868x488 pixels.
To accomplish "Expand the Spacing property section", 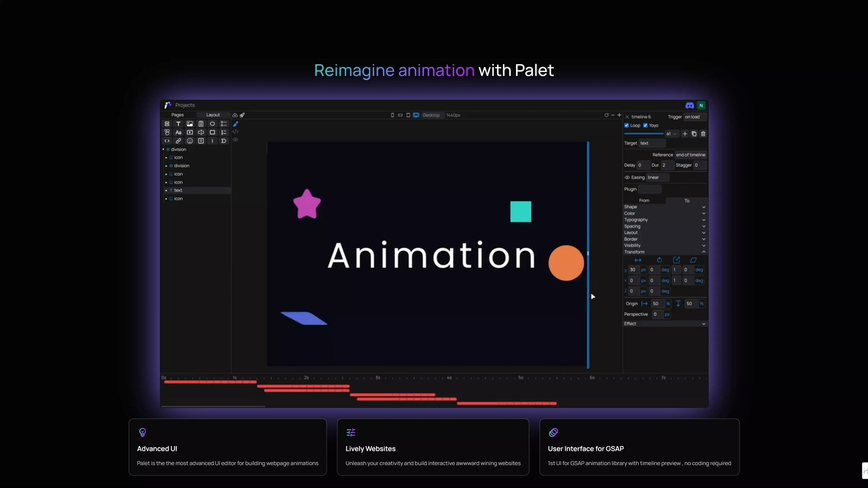I will pos(664,226).
